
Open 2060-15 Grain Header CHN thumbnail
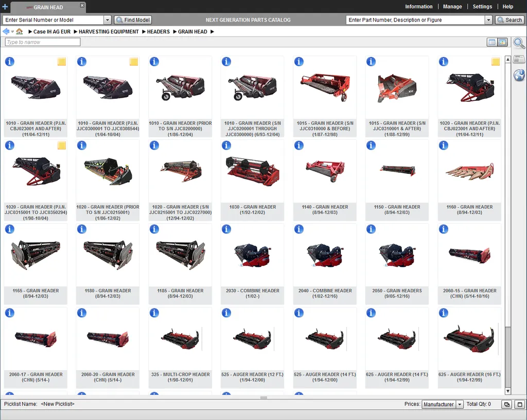click(469, 256)
